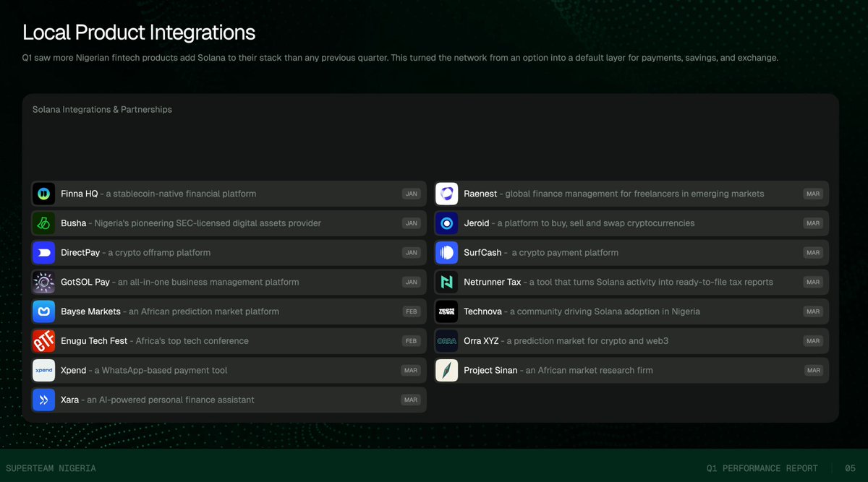Click the Xara blue arrows logo

click(43, 400)
